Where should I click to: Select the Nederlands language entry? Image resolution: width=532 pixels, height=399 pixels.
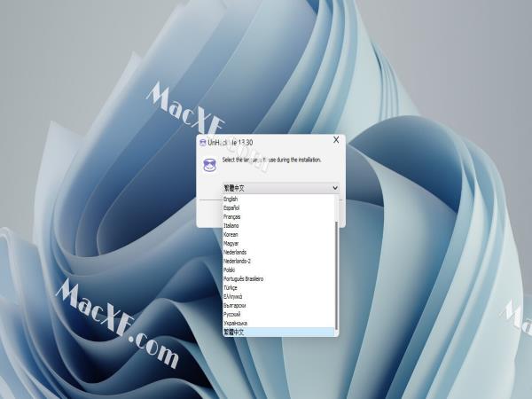coord(278,252)
